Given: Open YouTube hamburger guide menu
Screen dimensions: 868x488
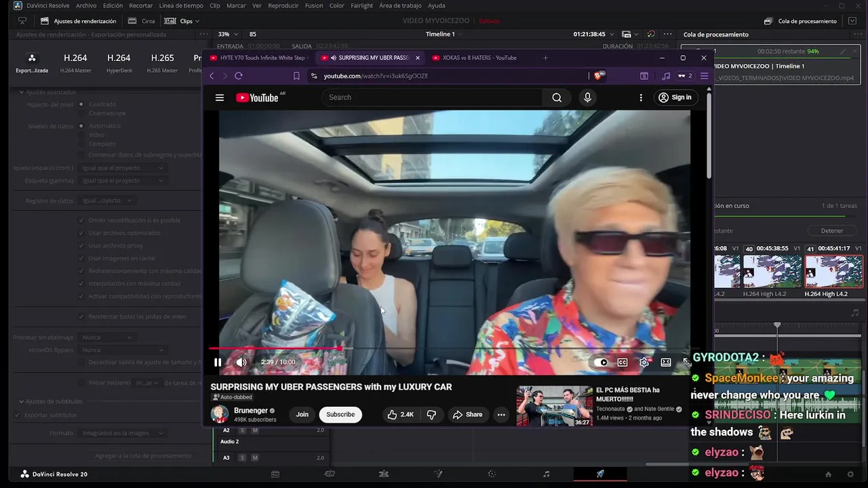Looking at the screenshot, I should (x=220, y=98).
